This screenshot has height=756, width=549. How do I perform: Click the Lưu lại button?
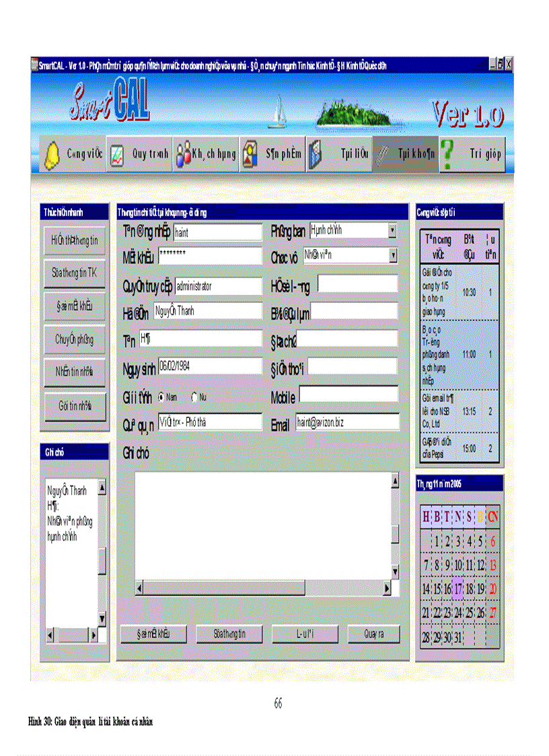click(304, 633)
